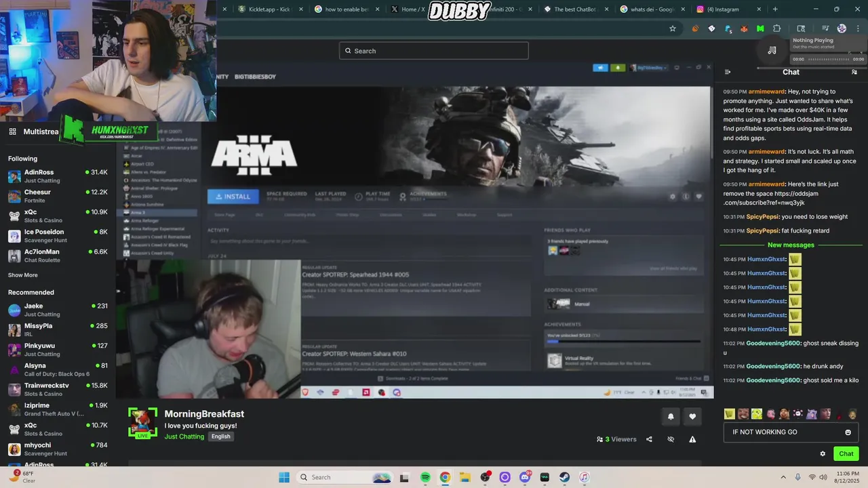Viewport: 868px width, 488px height.
Task: Click the music progress bar at 00:00
Action: [828, 59]
